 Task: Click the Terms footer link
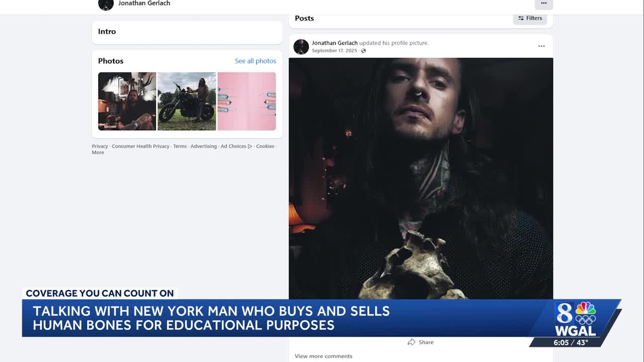pyautogui.click(x=180, y=146)
